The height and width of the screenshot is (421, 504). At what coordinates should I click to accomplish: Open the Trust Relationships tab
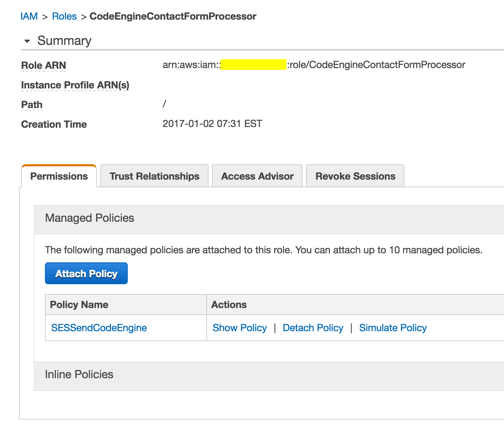154,176
